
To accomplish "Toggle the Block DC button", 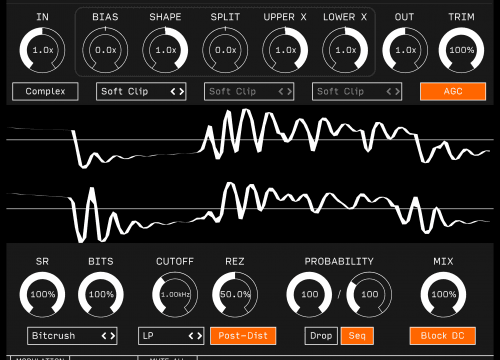I will [x=443, y=336].
